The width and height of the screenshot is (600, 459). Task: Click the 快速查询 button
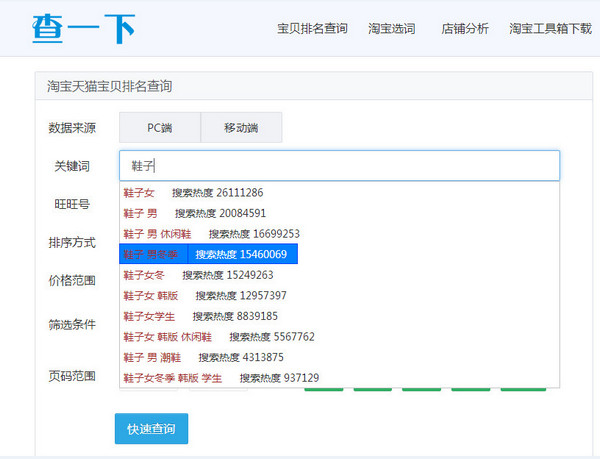151,428
